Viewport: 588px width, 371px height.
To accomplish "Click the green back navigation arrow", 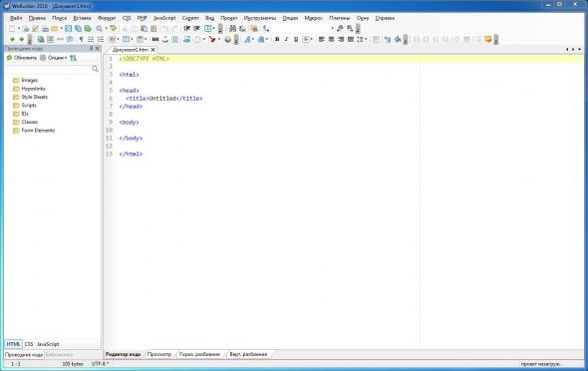I will click(12, 39).
